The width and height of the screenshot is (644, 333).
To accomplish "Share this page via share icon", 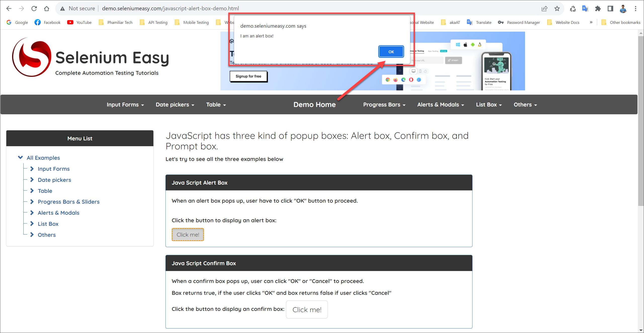I will point(544,9).
